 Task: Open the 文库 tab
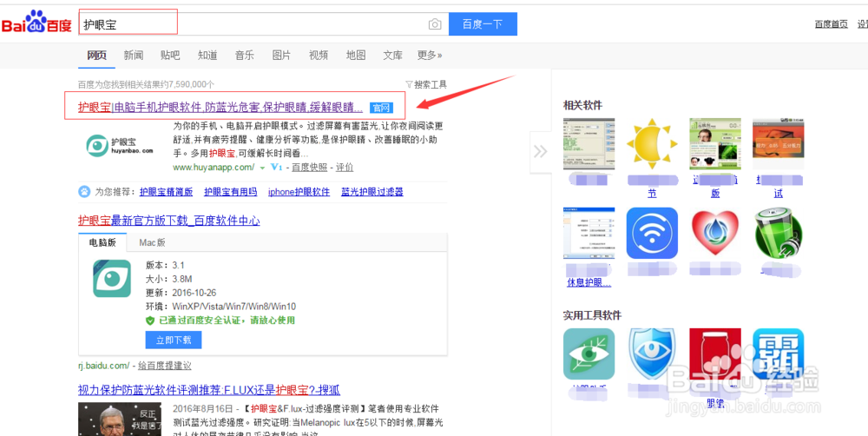click(393, 56)
